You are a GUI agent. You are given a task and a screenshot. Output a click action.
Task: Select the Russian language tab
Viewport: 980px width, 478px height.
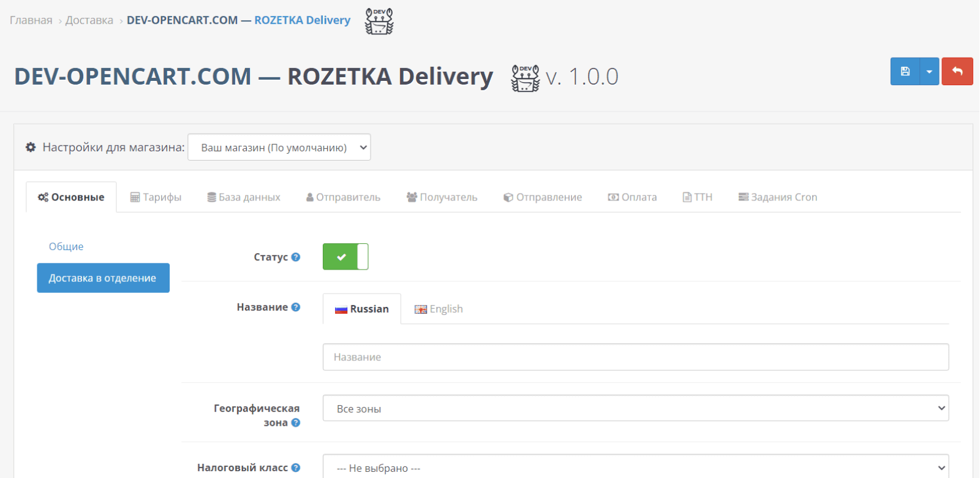pos(362,309)
